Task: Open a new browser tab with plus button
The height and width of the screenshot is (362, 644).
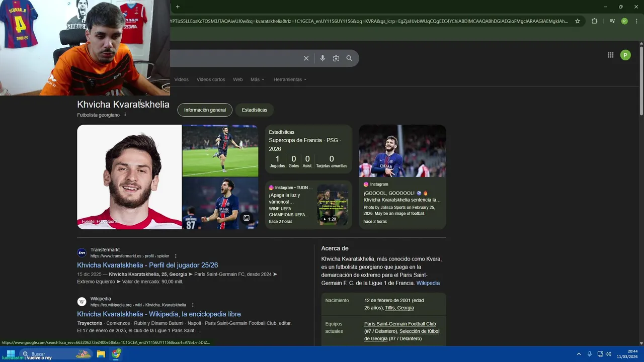Action: pos(178,7)
